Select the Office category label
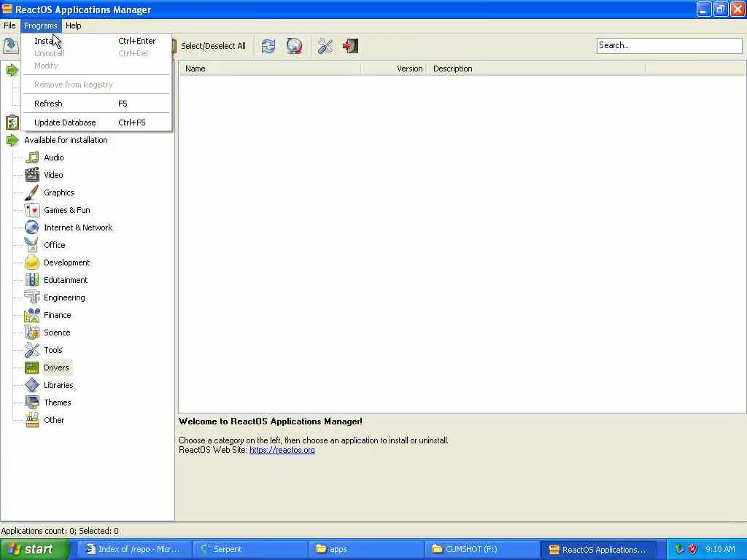 click(x=55, y=245)
